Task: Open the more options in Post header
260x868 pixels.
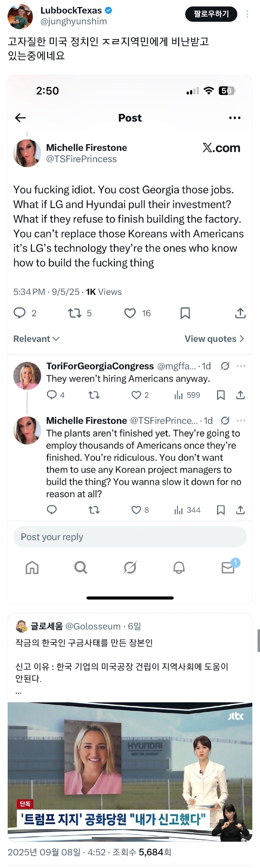Action: point(234,118)
